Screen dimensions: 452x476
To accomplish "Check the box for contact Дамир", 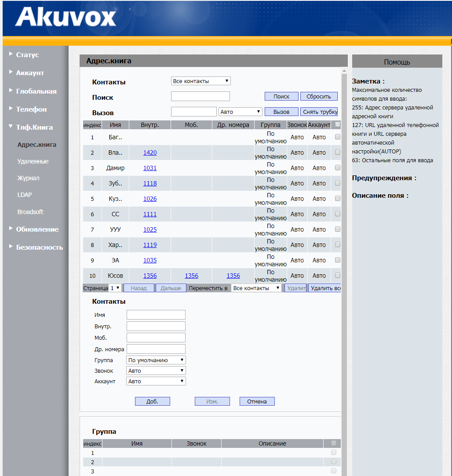I will click(338, 167).
